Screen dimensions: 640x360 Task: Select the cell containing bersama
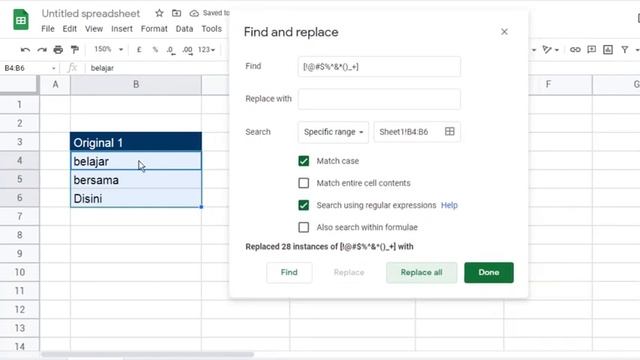pyautogui.click(x=136, y=180)
